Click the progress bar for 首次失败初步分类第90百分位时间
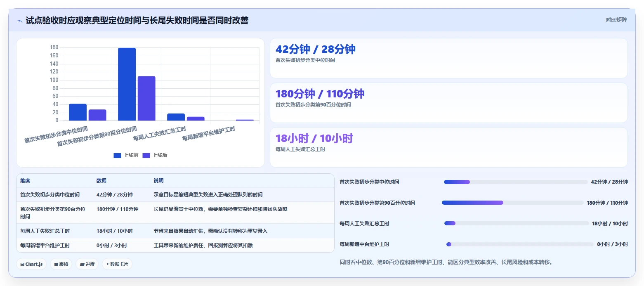The height and width of the screenshot is (286, 644). point(513,203)
